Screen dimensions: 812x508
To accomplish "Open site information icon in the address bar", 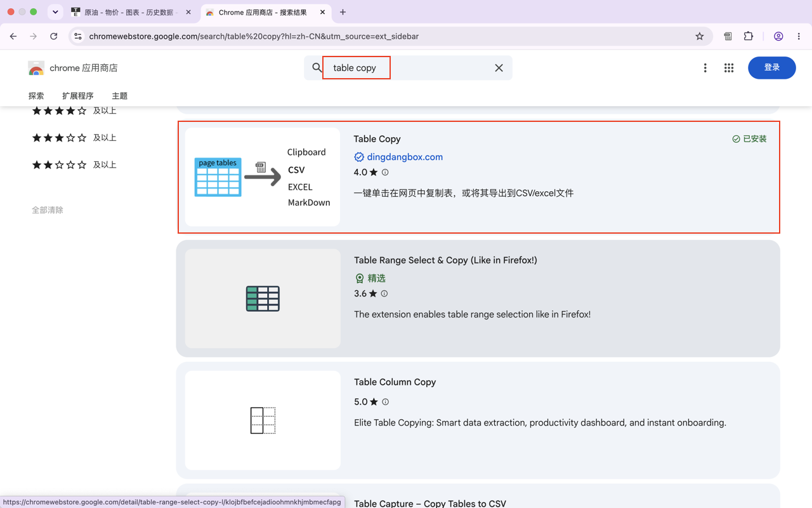I will click(78, 36).
